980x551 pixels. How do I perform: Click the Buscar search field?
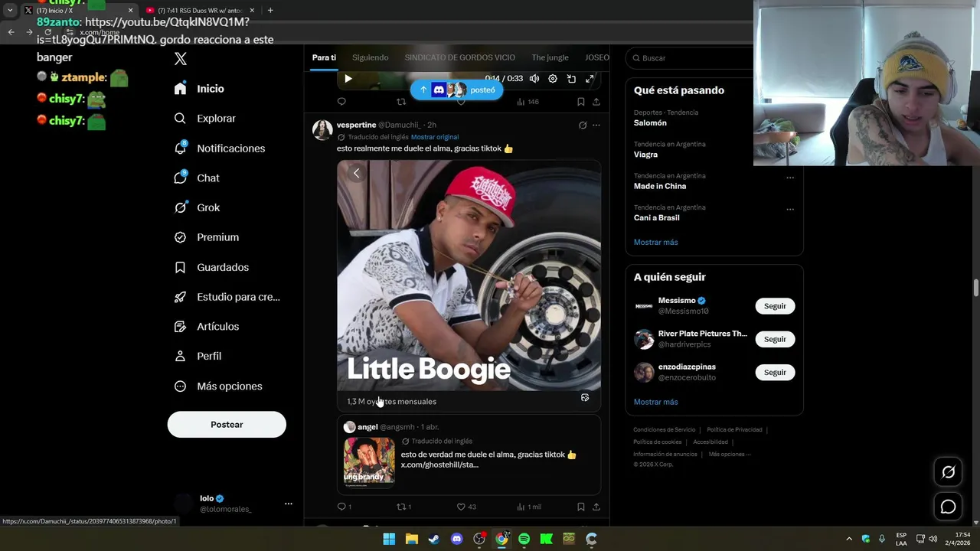tap(689, 58)
